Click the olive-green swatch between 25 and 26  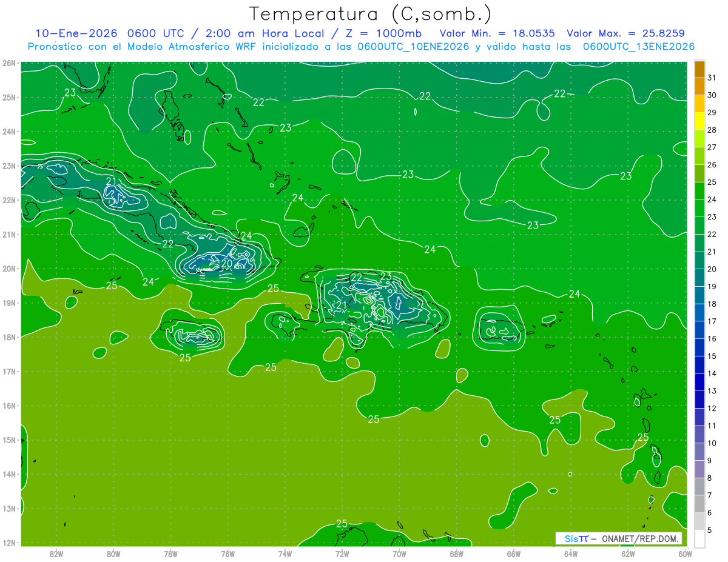pos(699,173)
